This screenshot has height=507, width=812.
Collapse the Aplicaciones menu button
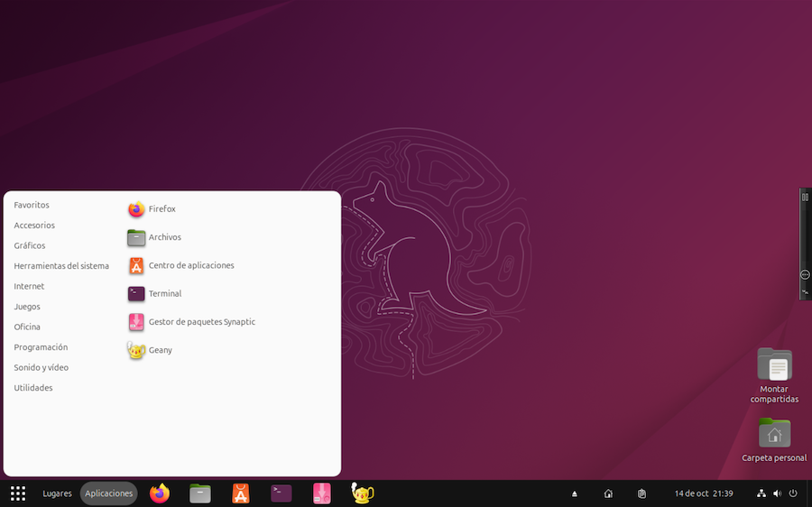[108, 493]
